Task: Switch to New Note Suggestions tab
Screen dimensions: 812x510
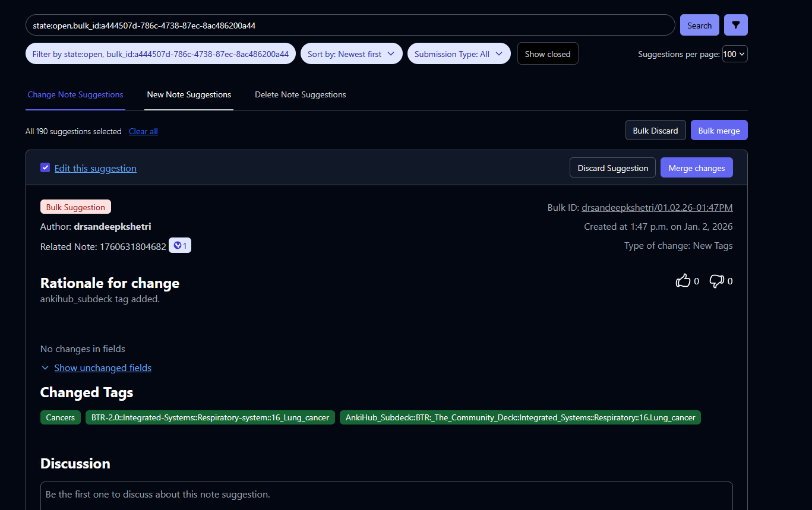Action: [189, 94]
